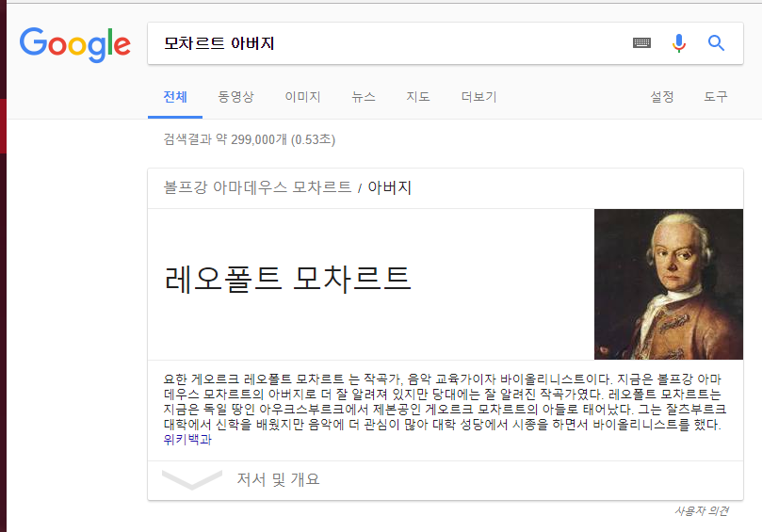Click the result count text 검색결과 약 299,000개

coord(225,139)
